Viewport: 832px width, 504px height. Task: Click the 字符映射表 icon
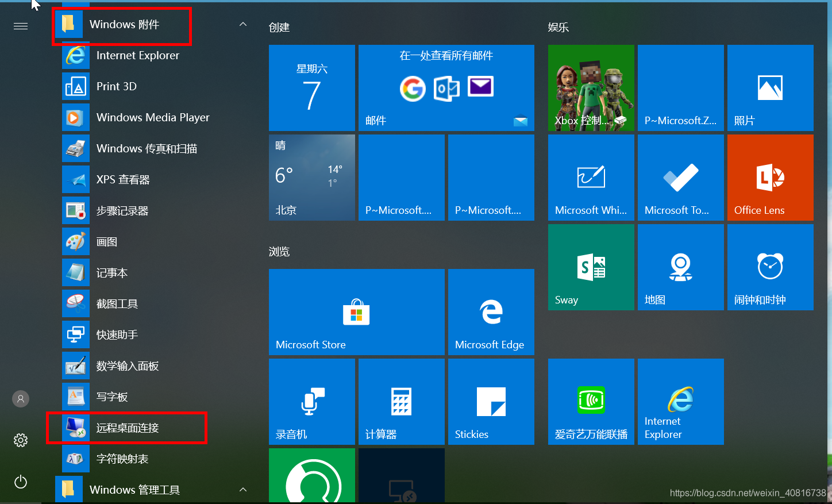tap(76, 459)
